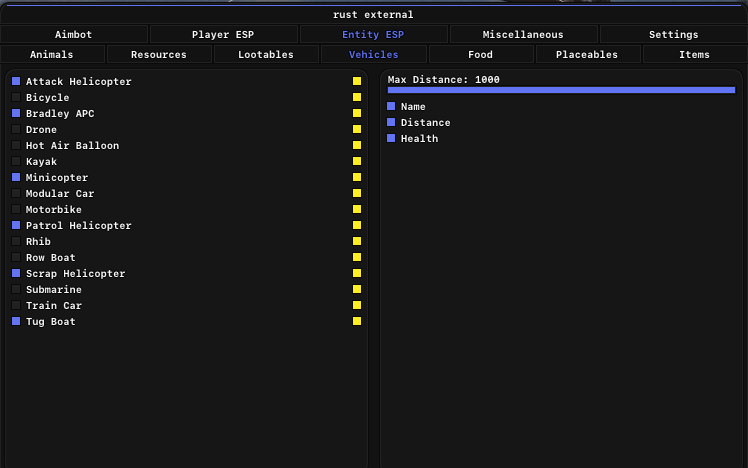Disable the Patrol Helicopter checkbox
This screenshot has height=468, width=748.
(16, 225)
